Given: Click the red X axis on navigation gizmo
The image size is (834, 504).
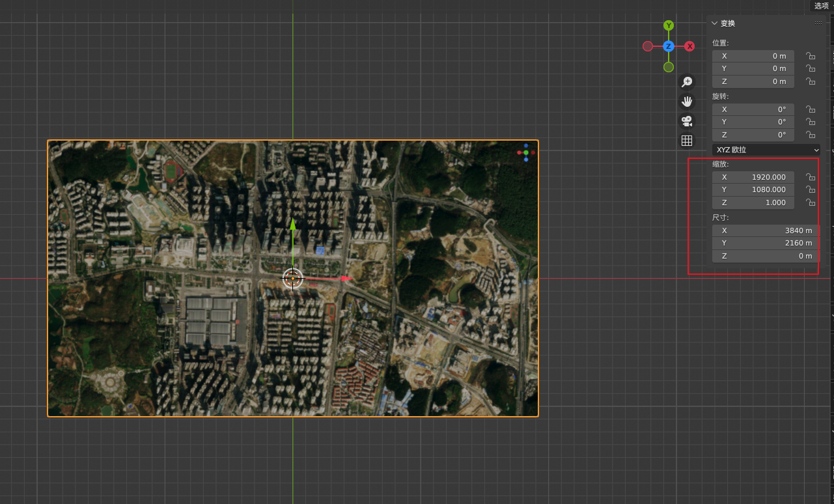Looking at the screenshot, I should pyautogui.click(x=689, y=46).
